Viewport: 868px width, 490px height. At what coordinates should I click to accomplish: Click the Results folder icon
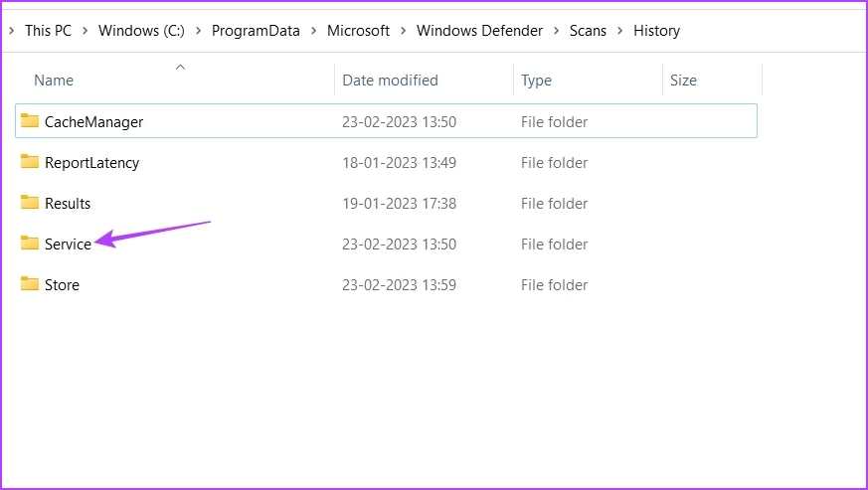(30, 202)
